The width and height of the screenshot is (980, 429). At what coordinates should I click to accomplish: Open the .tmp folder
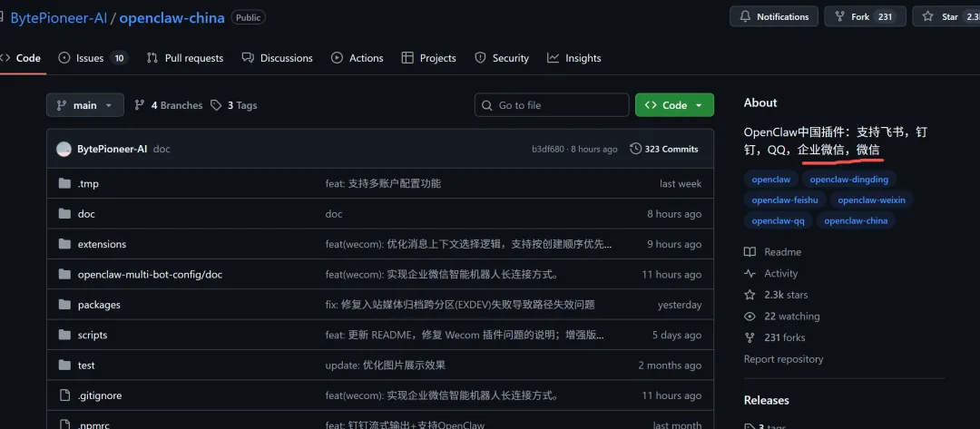click(88, 183)
